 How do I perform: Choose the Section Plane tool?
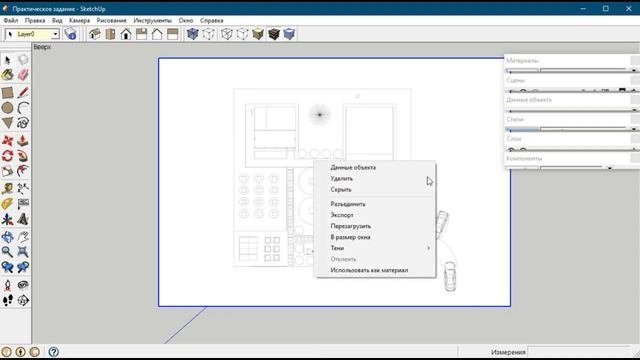(23, 300)
